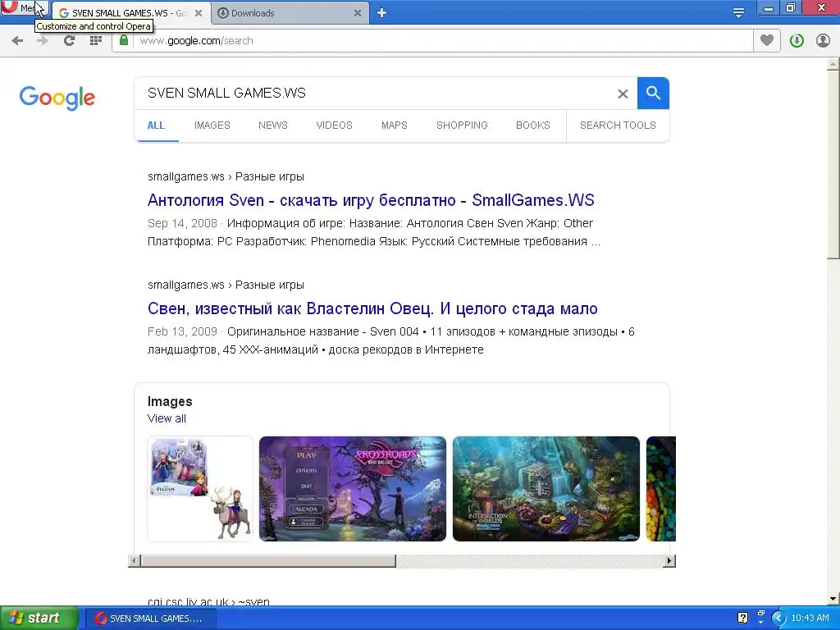Switch to SHOPPING results
This screenshot has width=840, height=630.
[x=462, y=126]
